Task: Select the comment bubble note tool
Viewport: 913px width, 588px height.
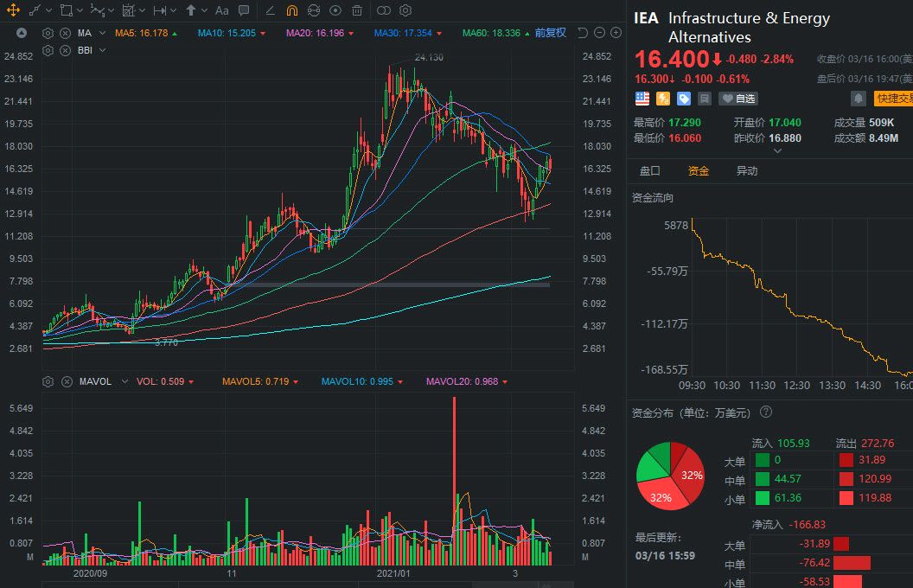Action: [x=244, y=10]
